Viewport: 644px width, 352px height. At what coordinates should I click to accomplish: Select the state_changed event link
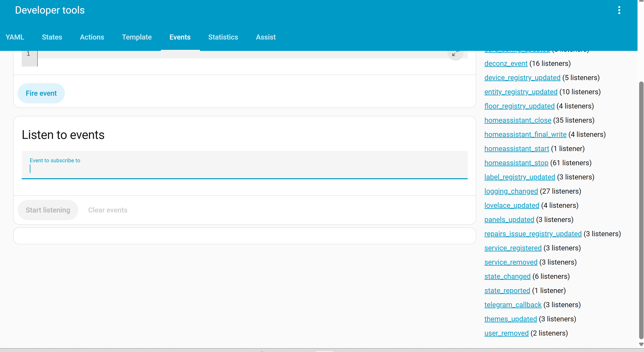507,276
